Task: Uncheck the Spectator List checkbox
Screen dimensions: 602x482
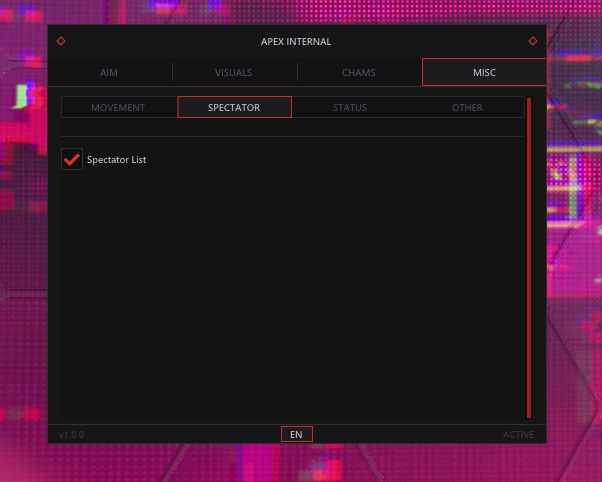Action: [72, 159]
